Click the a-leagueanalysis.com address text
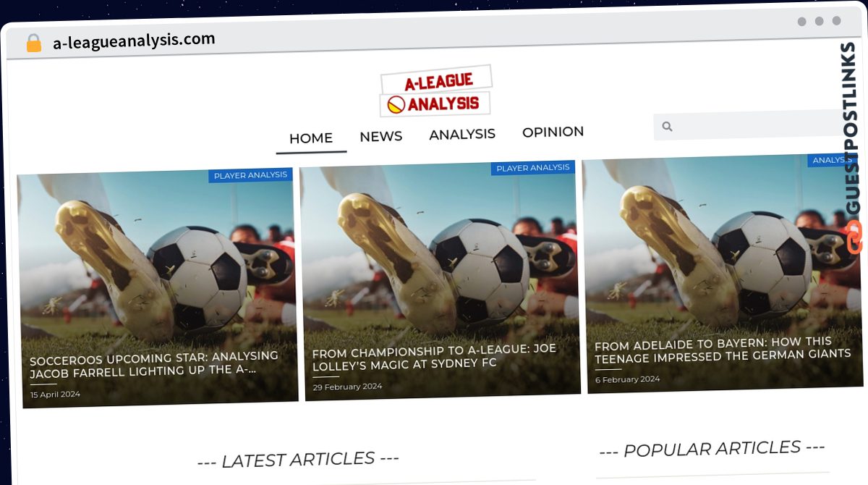868x485 pixels. 134,41
